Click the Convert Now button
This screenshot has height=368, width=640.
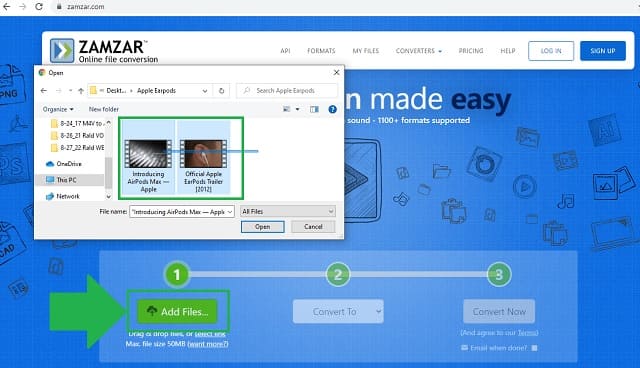499,311
